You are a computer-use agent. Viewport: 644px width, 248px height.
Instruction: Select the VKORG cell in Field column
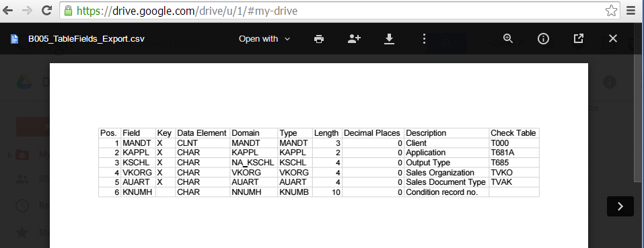138,173
